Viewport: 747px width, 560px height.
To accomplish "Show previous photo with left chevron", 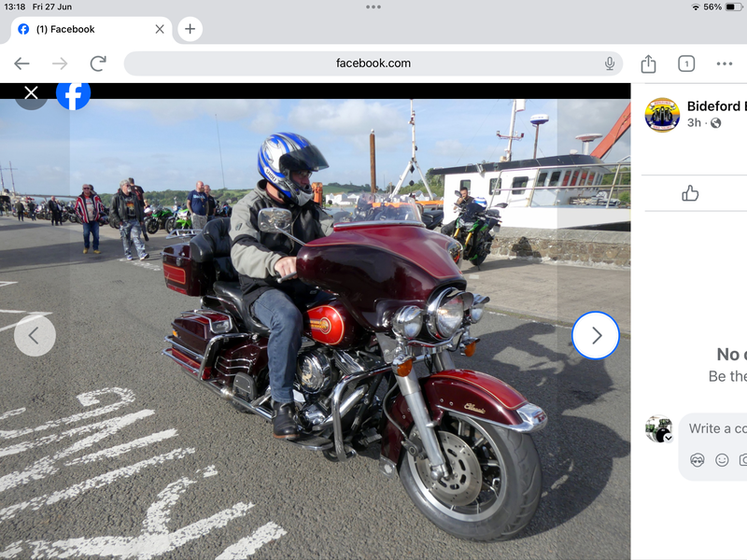I will tap(35, 336).
